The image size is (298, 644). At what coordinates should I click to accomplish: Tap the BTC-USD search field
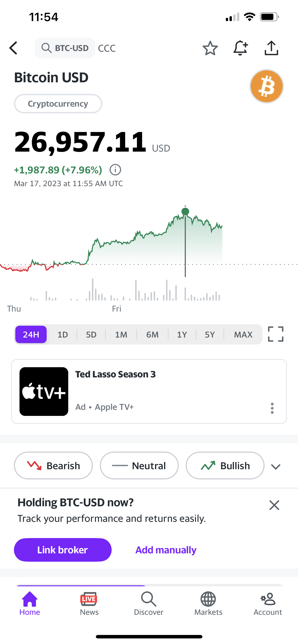tap(65, 48)
